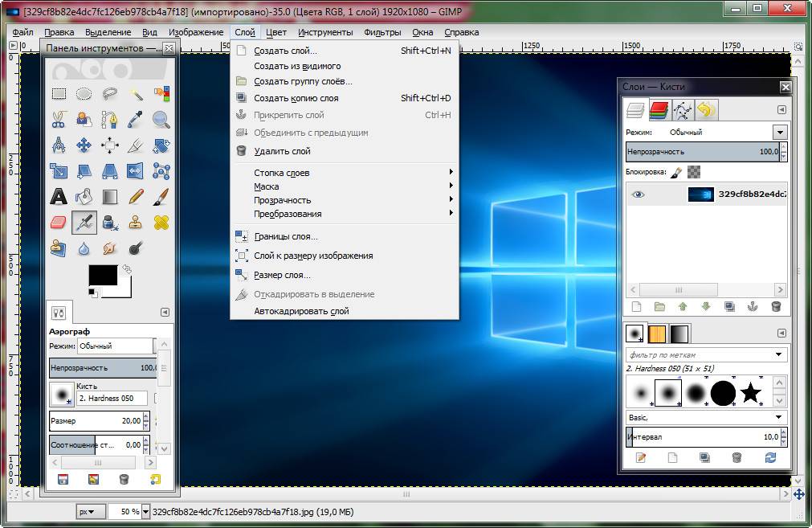
Task: Choose Создать копию слоя menu item
Action: pos(345,98)
